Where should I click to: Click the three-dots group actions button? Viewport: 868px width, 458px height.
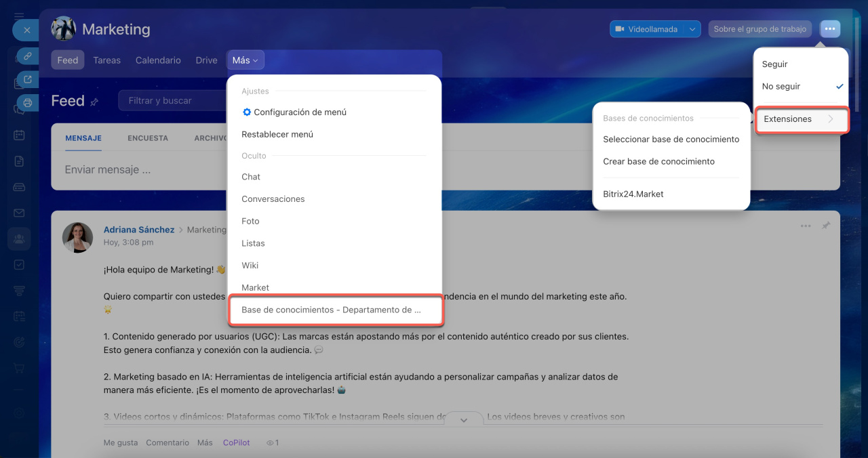(x=830, y=29)
